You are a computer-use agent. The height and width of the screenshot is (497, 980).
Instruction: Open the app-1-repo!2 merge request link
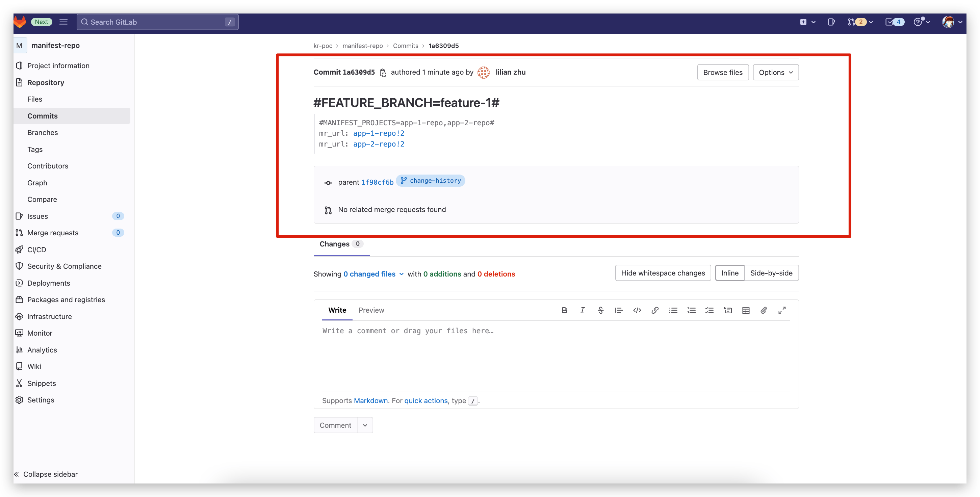tap(379, 133)
